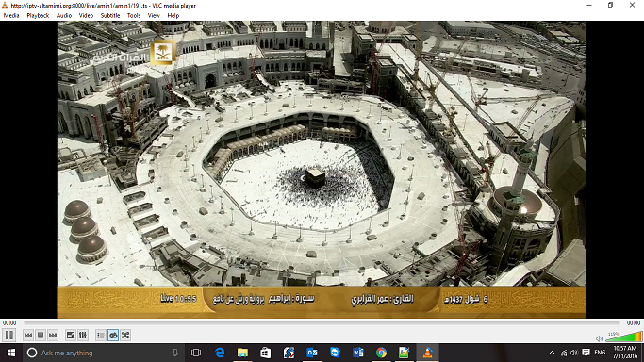Mute audio via the speaker icon
Screen dimensions: 644x362
point(600,338)
